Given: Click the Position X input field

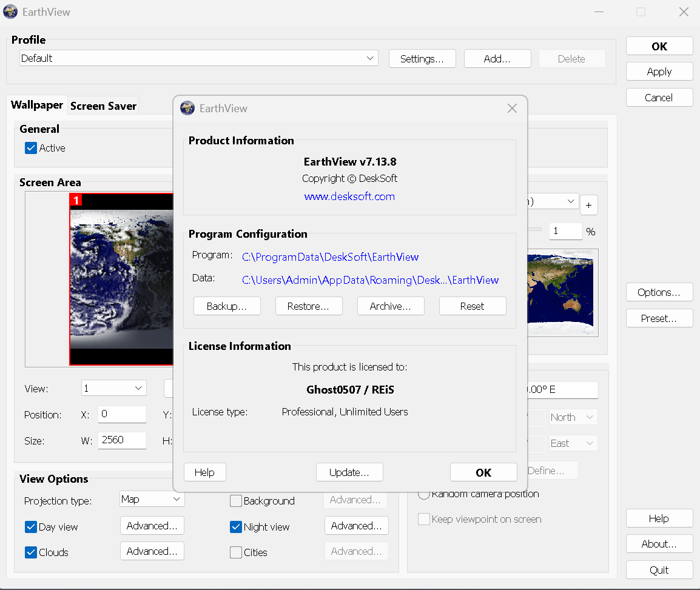Looking at the screenshot, I should coord(123,414).
